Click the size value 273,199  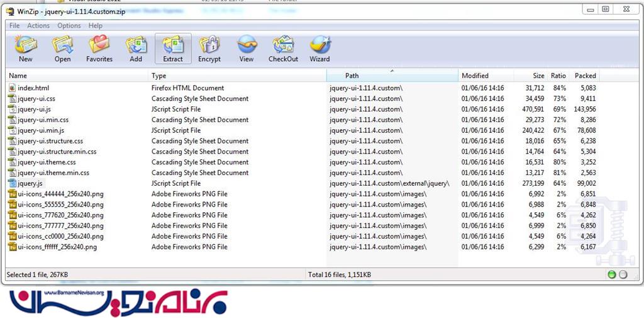click(532, 183)
